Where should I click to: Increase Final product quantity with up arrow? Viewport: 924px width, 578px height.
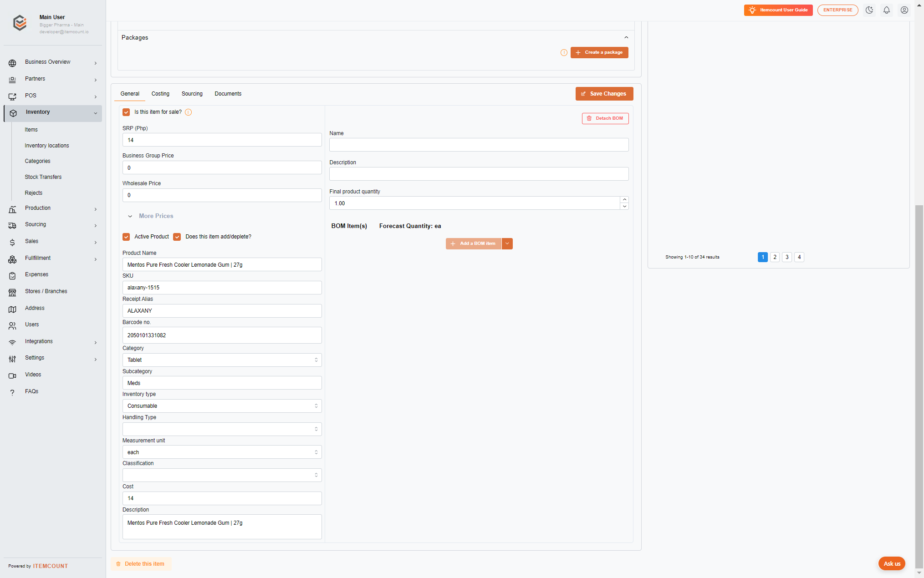coord(625,200)
